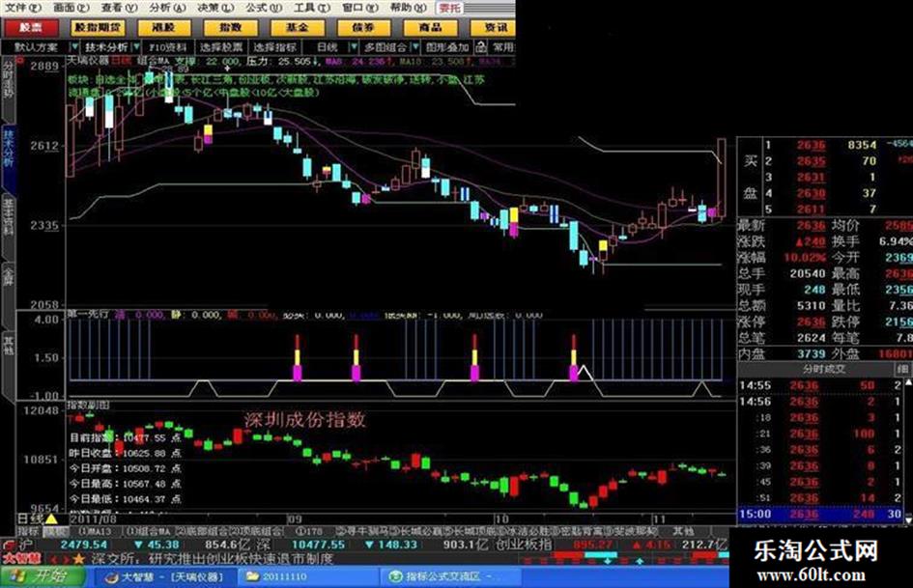Click the 委托 trading button
The height and width of the screenshot is (588, 913).
[x=450, y=8]
